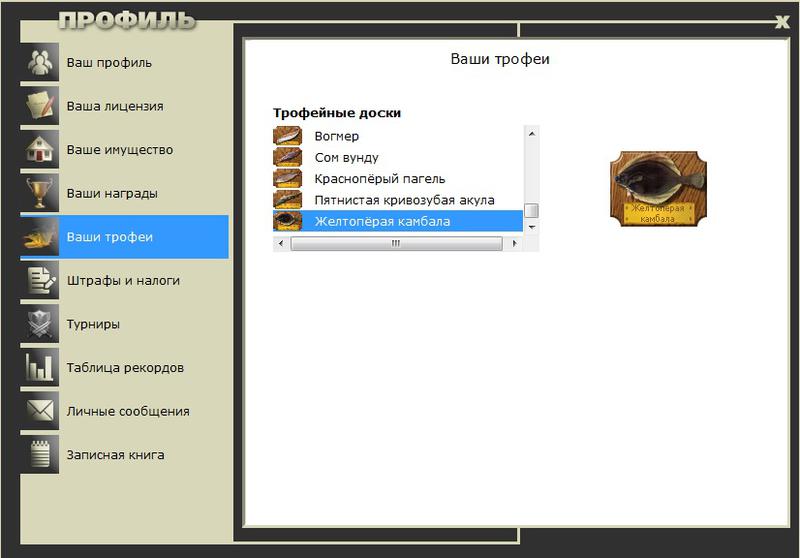
Task: Click the golden fish icon for Ваши трофеи
Action: [x=40, y=237]
